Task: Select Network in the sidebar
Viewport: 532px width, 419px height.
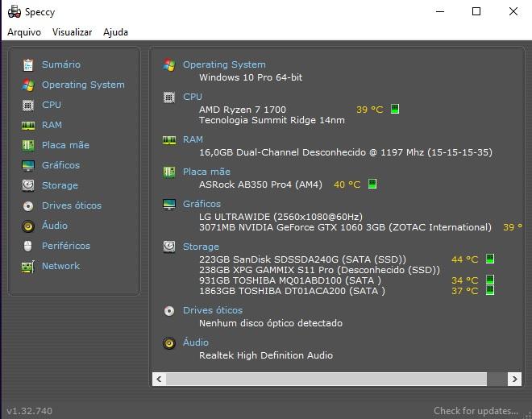Action: click(60, 266)
